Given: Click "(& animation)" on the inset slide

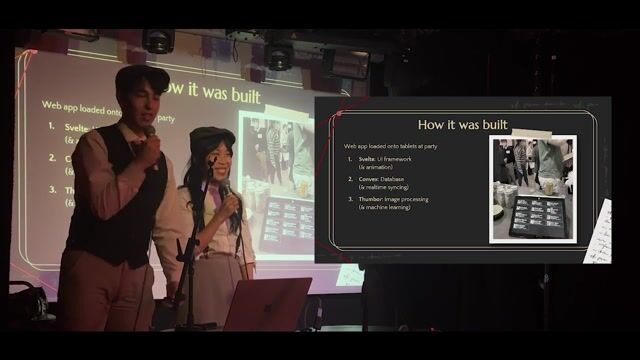Looking at the screenshot, I should (376, 167).
